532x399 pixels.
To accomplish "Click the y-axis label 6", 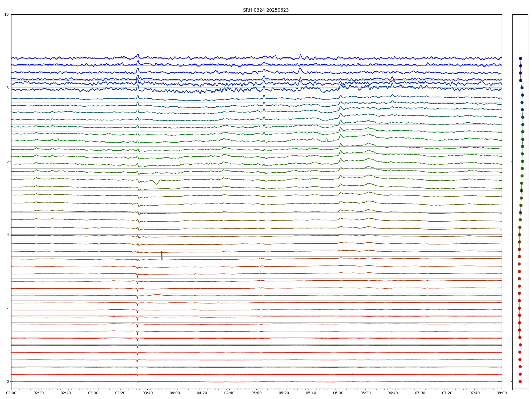I will 7,161.
